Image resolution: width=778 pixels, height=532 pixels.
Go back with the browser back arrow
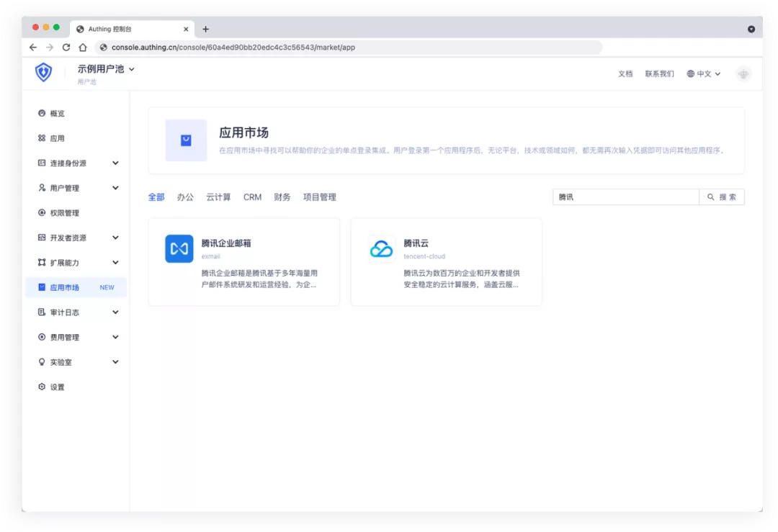(x=33, y=47)
